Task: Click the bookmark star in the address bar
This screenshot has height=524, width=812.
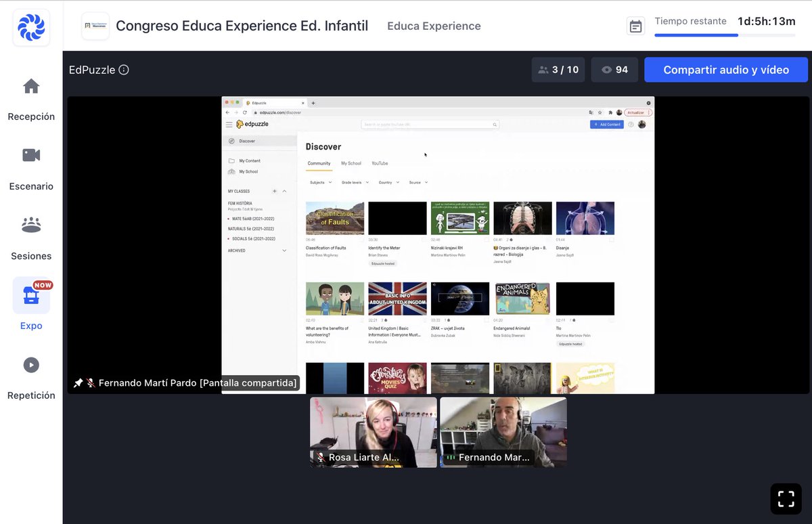Action: pyautogui.click(x=600, y=112)
